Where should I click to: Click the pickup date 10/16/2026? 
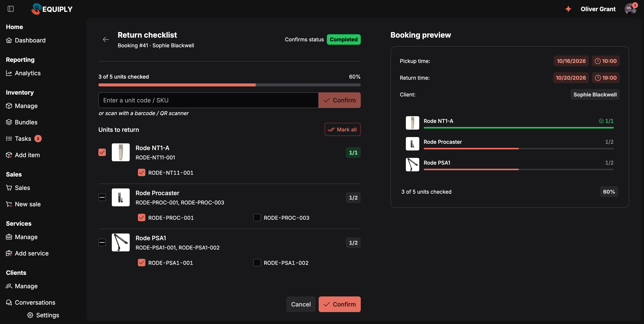pos(571,61)
